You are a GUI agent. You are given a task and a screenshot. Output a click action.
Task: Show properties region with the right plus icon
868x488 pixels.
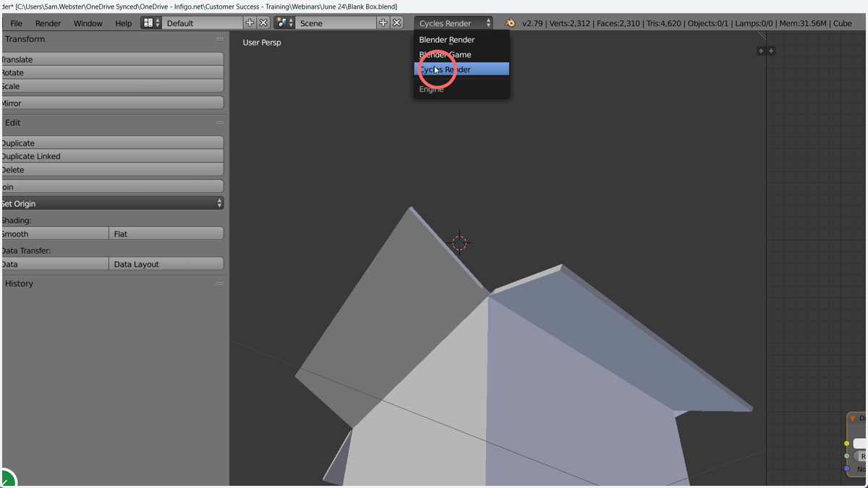click(771, 51)
